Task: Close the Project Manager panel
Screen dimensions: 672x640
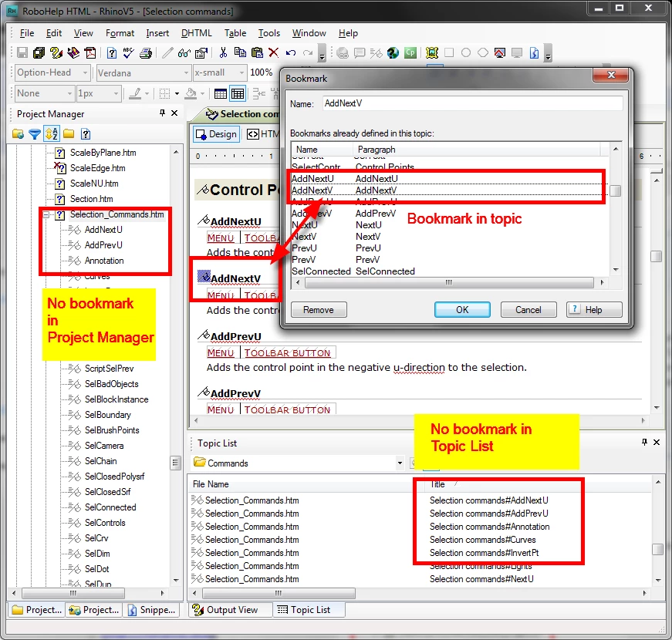Action: pos(174,113)
